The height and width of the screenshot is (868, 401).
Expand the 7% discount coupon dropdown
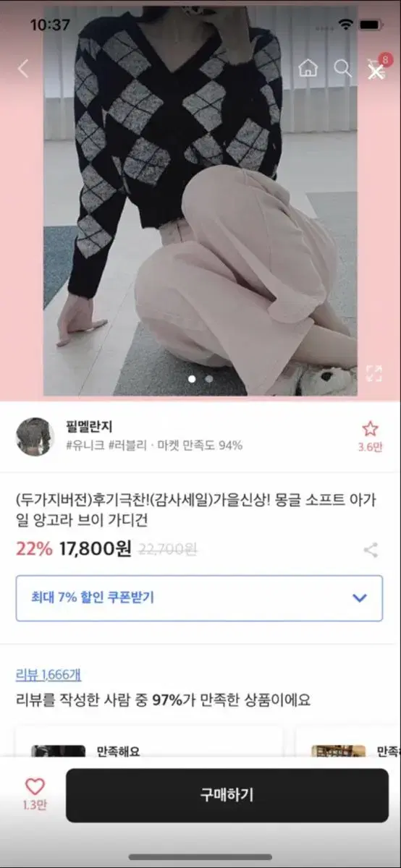pyautogui.click(x=199, y=598)
